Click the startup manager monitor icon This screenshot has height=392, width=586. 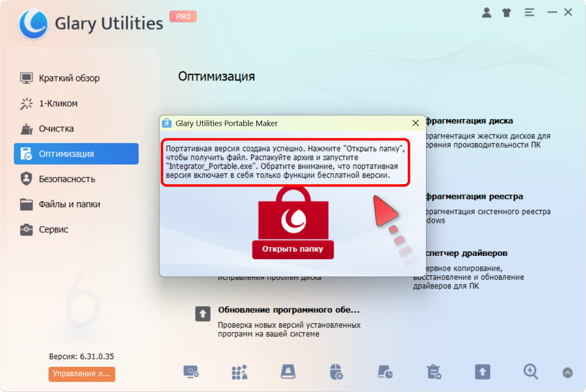[x=191, y=372]
